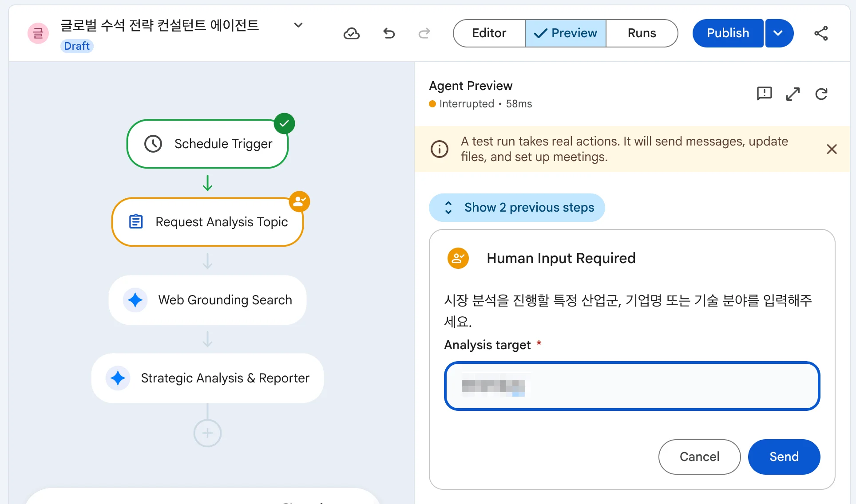
Task: Select the Request Analysis Topic node
Action: (x=208, y=222)
